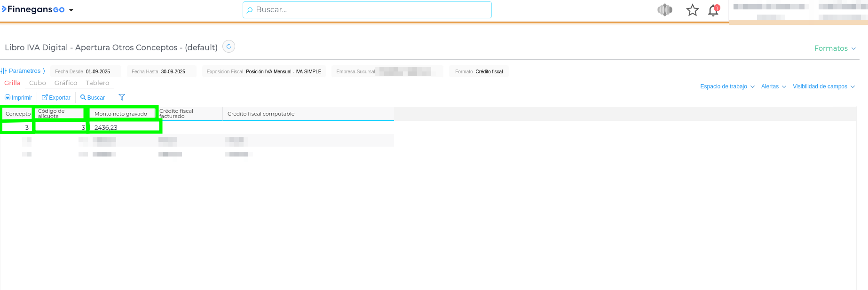Open Visibilidad de campos dropdown

tap(823, 86)
